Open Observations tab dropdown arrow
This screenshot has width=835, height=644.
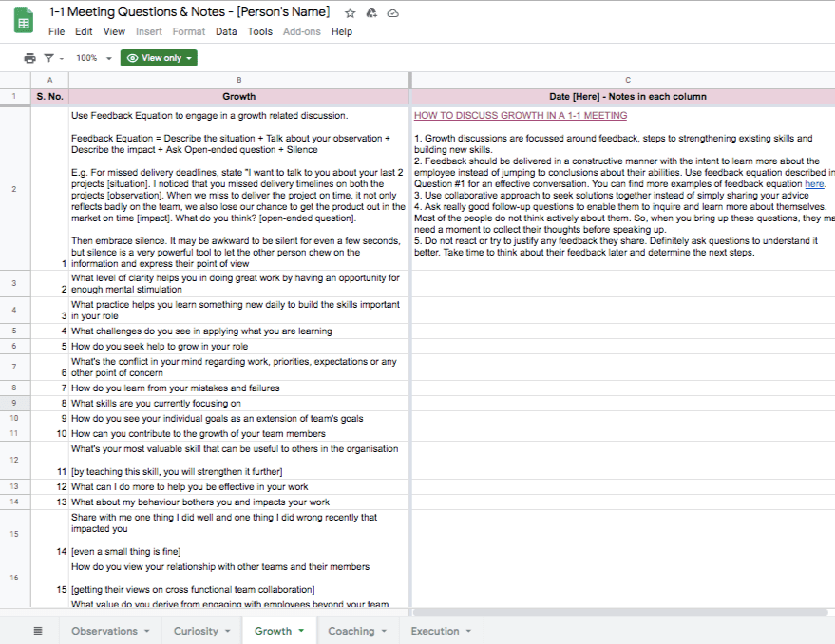pyautogui.click(x=147, y=631)
